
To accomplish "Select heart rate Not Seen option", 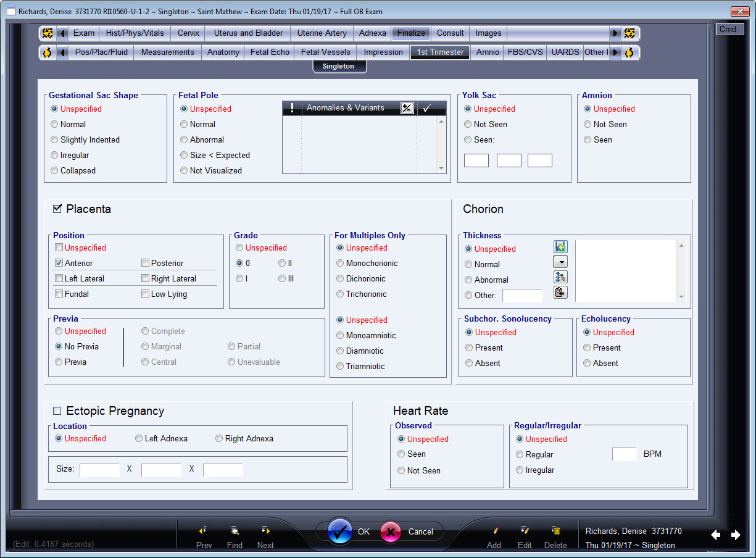I will [402, 470].
